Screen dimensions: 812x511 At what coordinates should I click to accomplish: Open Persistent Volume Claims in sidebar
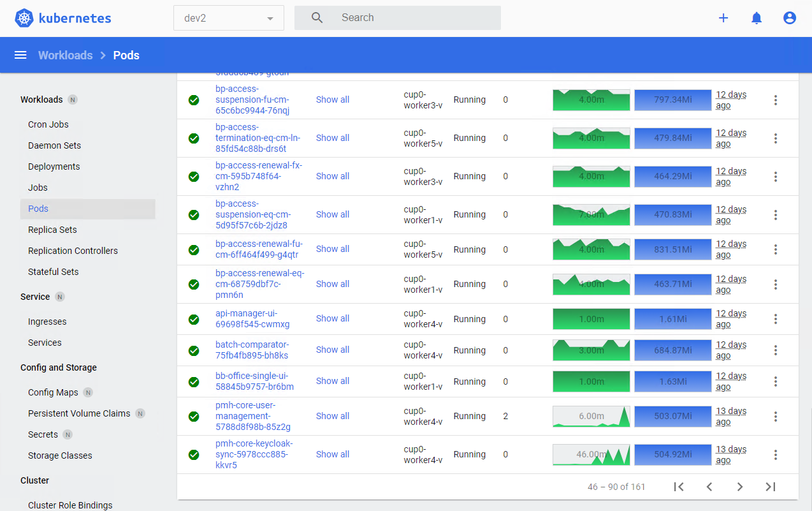pos(79,413)
